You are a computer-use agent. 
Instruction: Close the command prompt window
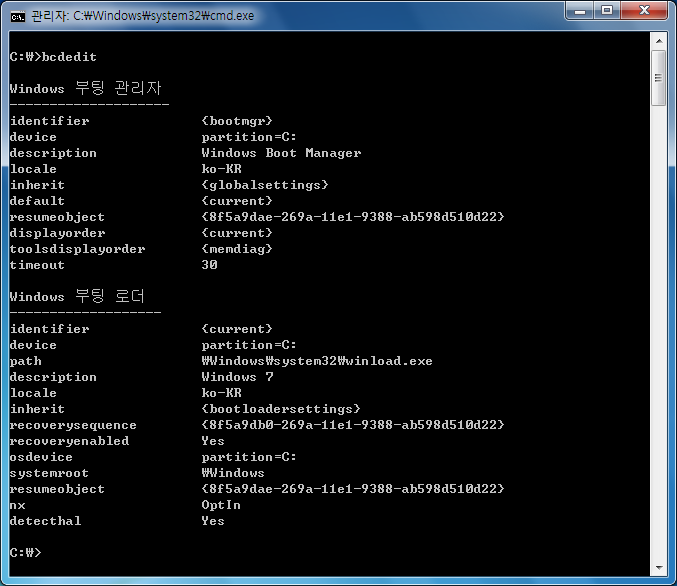[644, 10]
